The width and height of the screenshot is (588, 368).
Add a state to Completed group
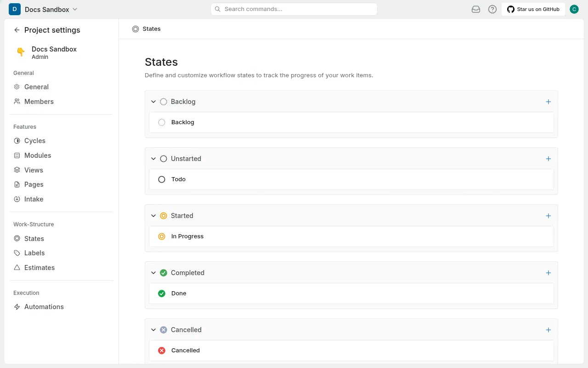[x=548, y=273]
